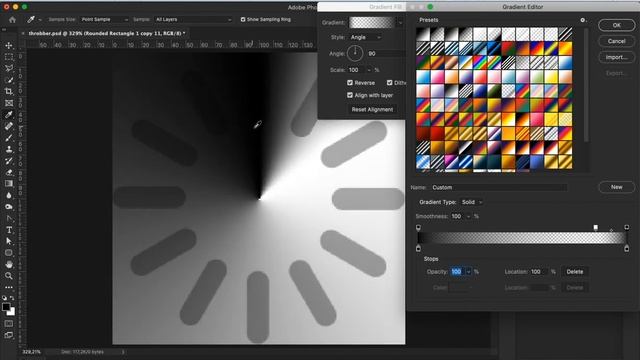Click the foreground color swatch
Viewport: 640px width, 360px height.
click(6, 307)
